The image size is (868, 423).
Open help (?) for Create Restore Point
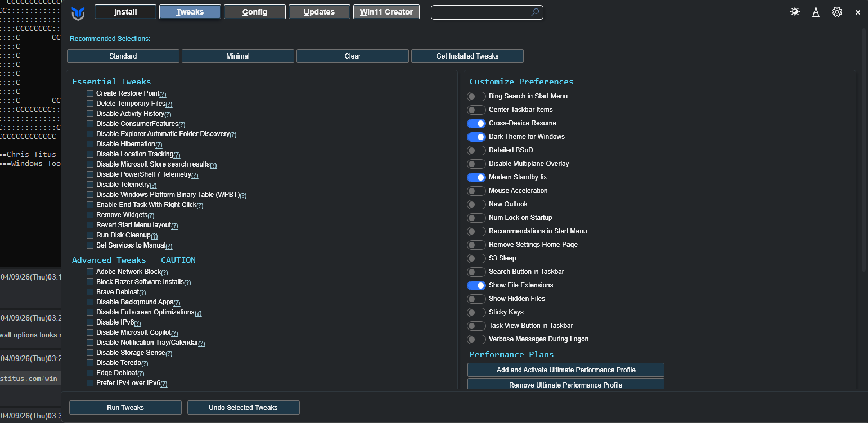click(163, 94)
